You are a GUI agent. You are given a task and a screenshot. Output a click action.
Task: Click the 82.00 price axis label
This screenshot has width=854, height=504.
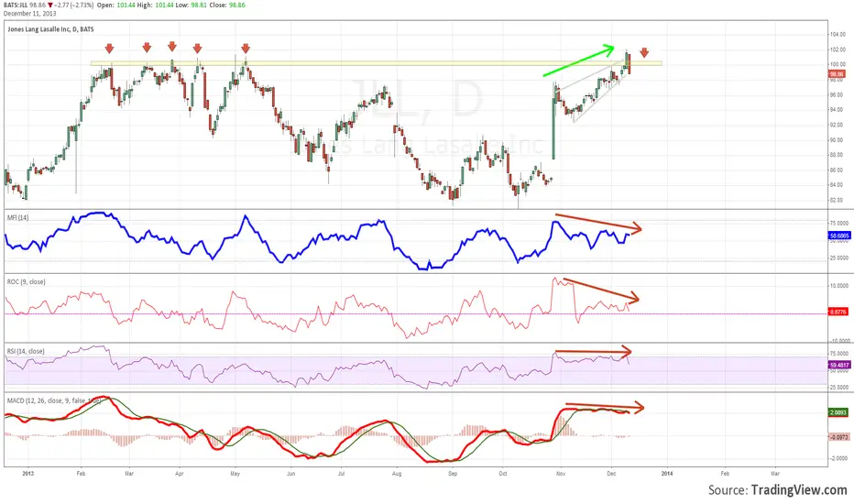pyautogui.click(x=838, y=200)
